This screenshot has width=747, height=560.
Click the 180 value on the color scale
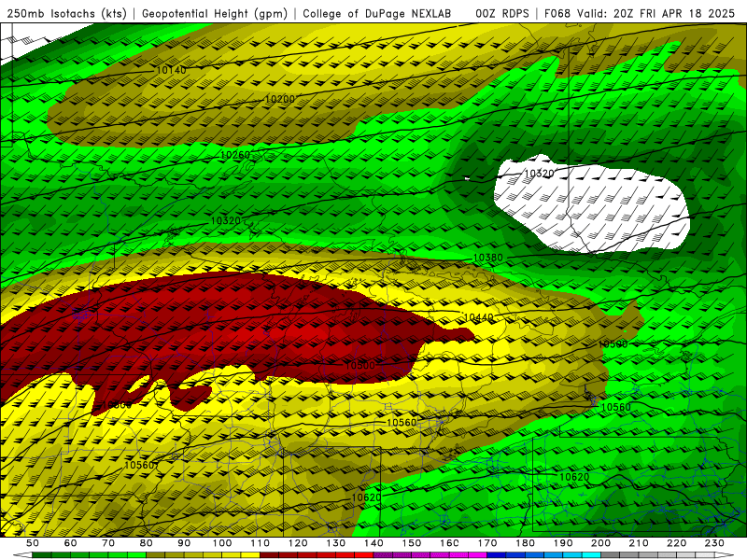[525, 543]
